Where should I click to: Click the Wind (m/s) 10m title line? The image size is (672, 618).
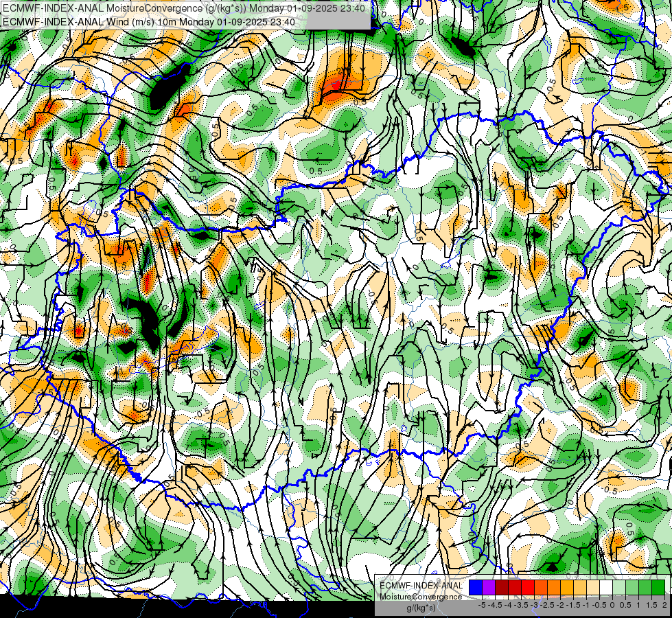[149, 21]
